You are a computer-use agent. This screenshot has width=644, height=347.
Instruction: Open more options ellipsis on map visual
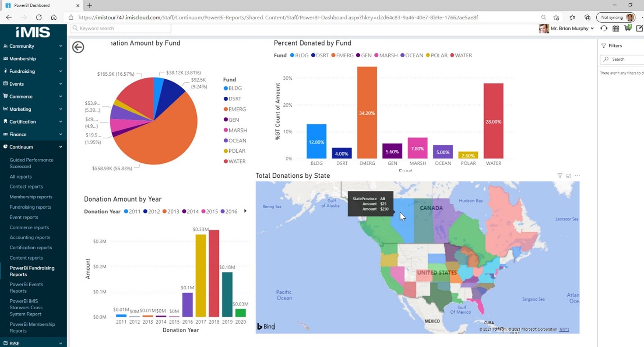pos(577,176)
